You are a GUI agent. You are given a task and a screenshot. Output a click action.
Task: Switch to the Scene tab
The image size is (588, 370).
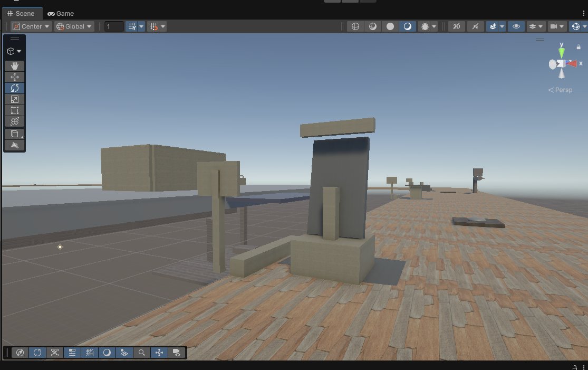[22, 13]
